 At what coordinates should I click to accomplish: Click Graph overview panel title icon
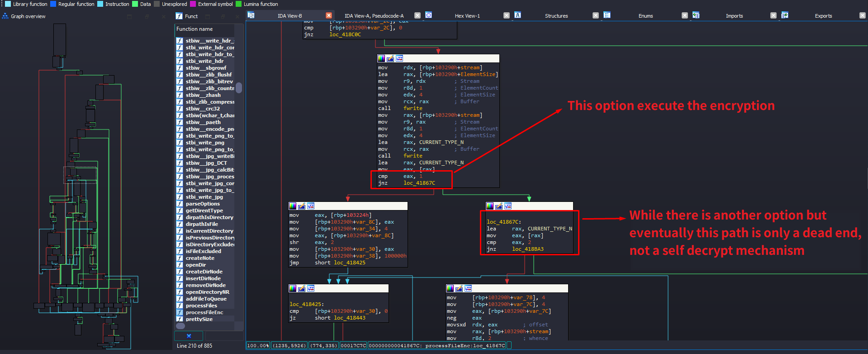[x=5, y=16]
